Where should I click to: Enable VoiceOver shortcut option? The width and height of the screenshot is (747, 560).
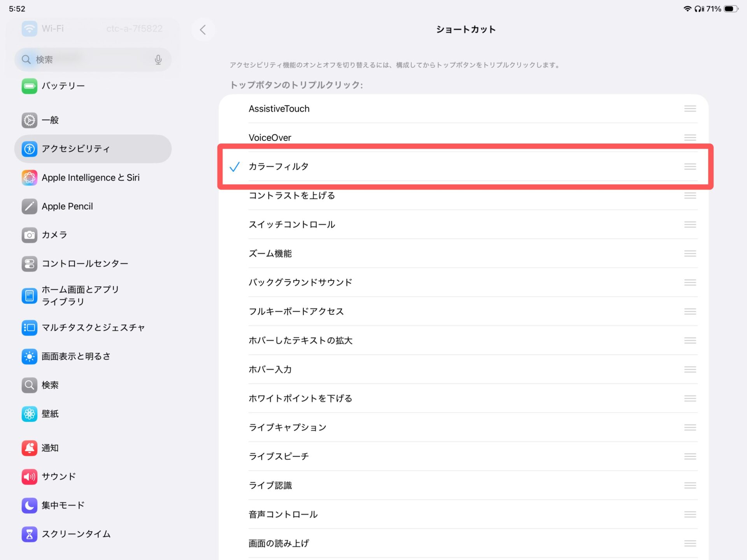(270, 138)
